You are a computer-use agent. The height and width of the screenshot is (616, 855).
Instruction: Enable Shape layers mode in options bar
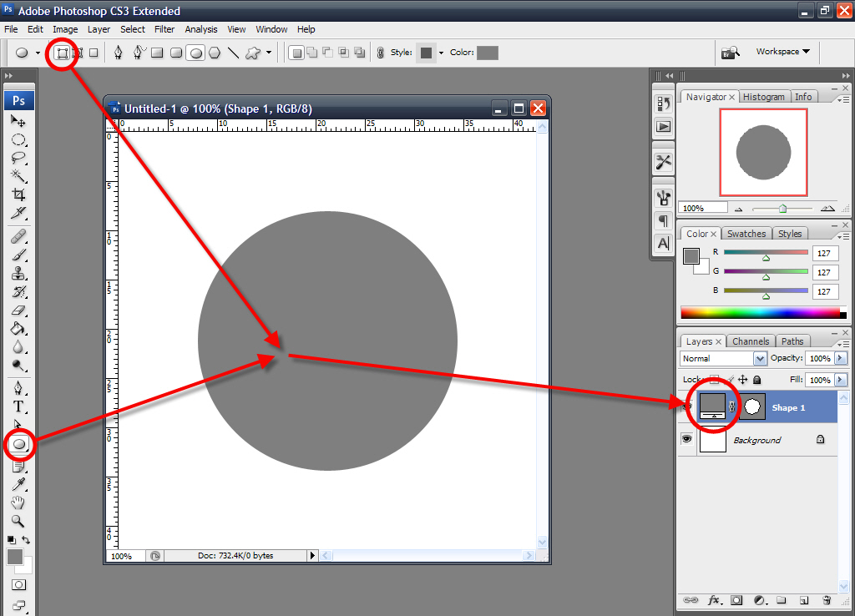pos(63,53)
